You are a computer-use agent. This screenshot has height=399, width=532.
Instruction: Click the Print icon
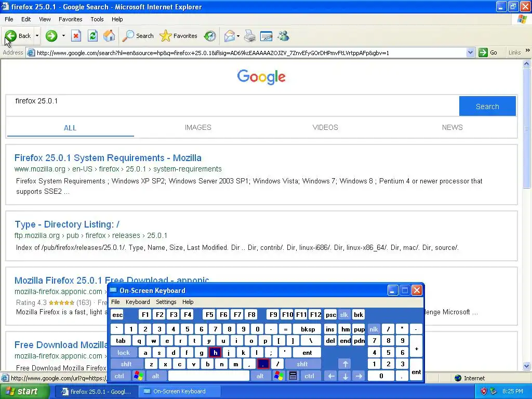click(x=250, y=36)
